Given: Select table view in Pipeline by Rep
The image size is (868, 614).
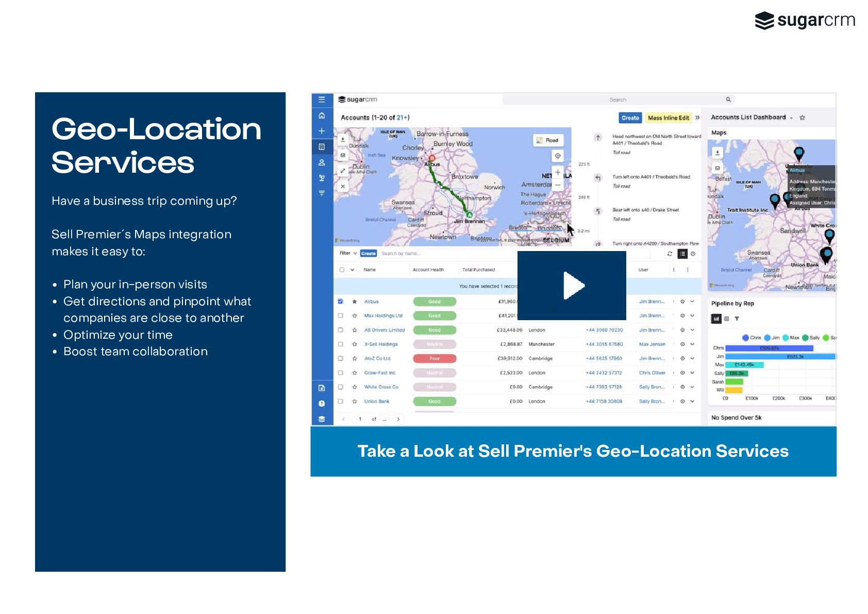Looking at the screenshot, I should click(726, 319).
